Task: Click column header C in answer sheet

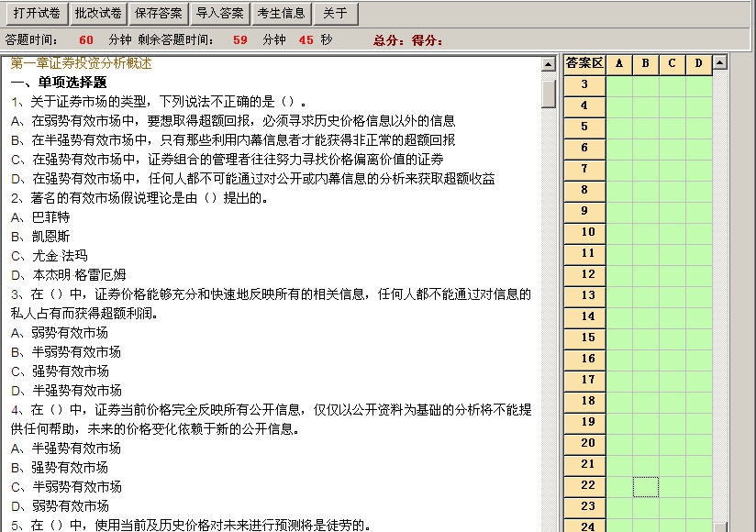Action: (x=673, y=64)
